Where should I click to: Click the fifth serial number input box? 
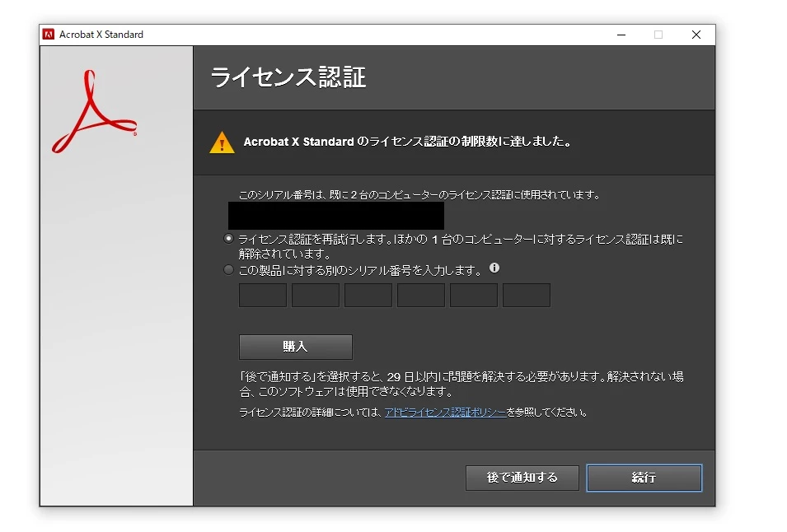(x=473, y=295)
